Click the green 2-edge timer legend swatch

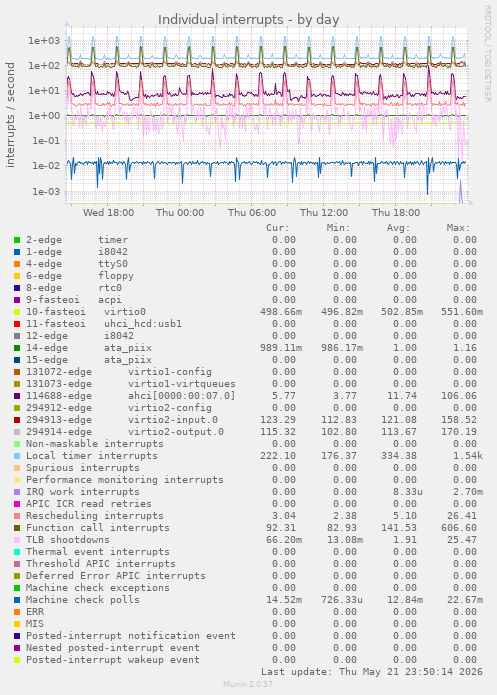(x=17, y=240)
